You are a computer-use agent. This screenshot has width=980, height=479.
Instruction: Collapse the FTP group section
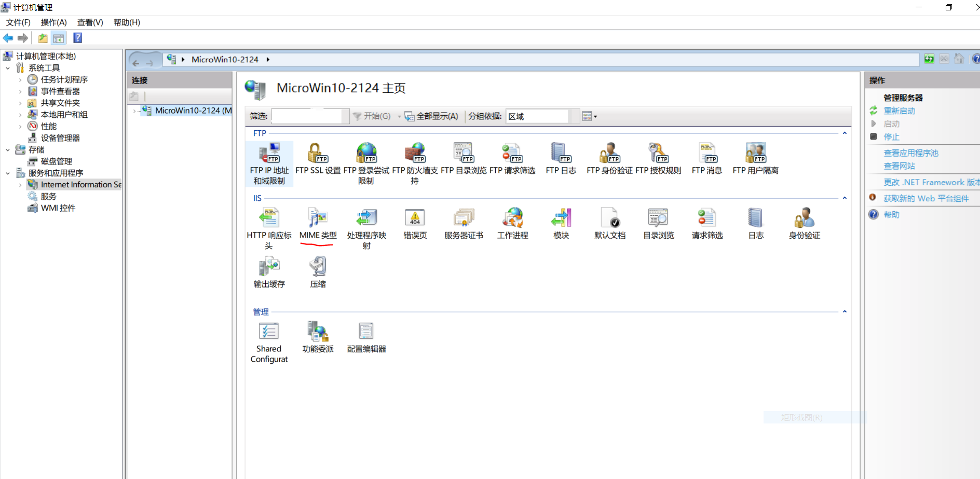point(845,133)
